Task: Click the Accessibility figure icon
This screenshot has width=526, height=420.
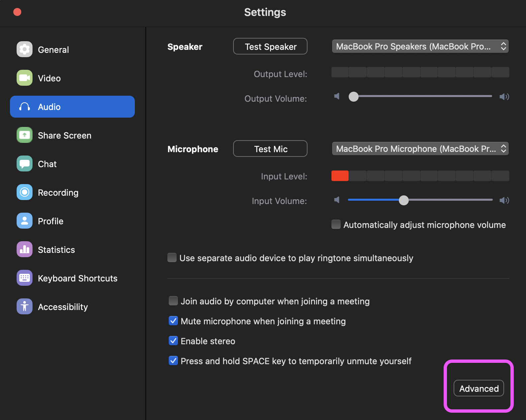Action: pyautogui.click(x=25, y=306)
